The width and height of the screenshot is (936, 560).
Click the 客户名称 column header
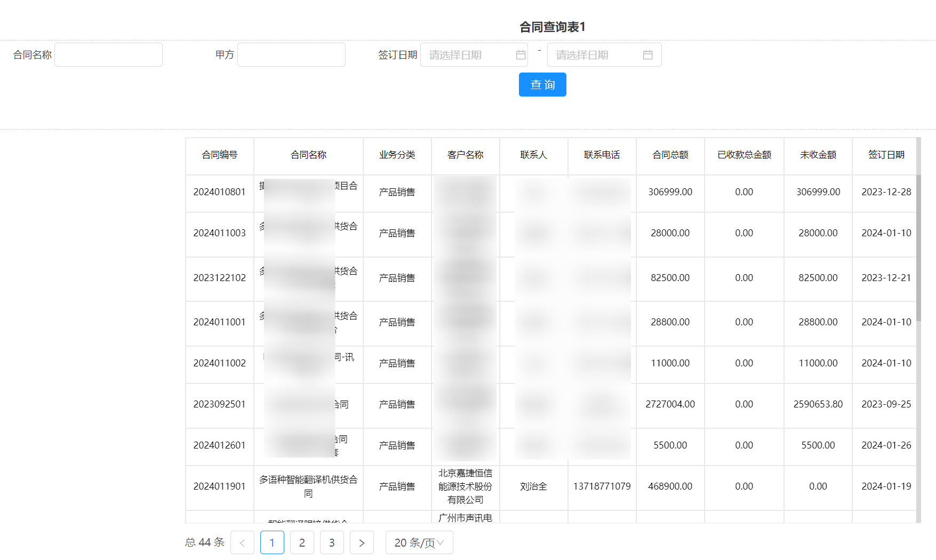[x=466, y=155]
